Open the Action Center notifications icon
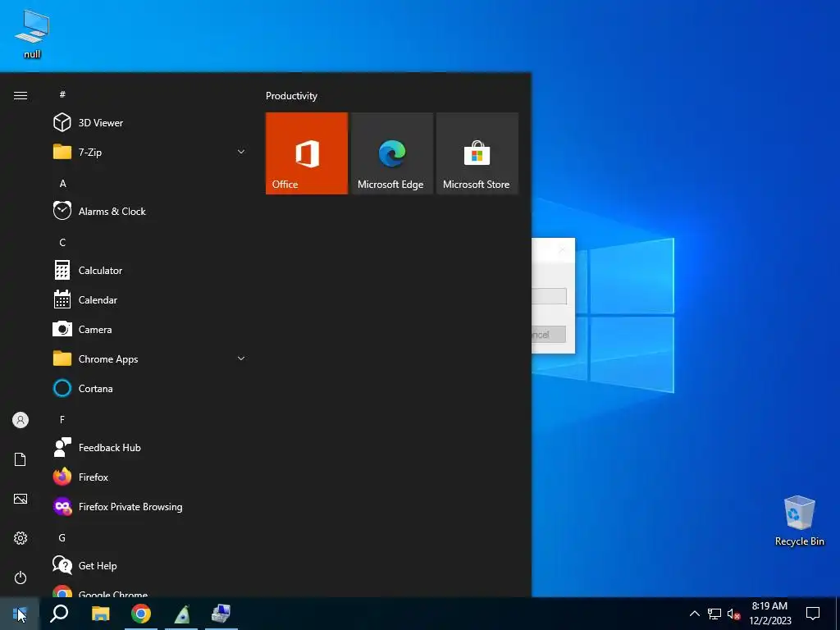The image size is (840, 630). pyautogui.click(x=813, y=614)
